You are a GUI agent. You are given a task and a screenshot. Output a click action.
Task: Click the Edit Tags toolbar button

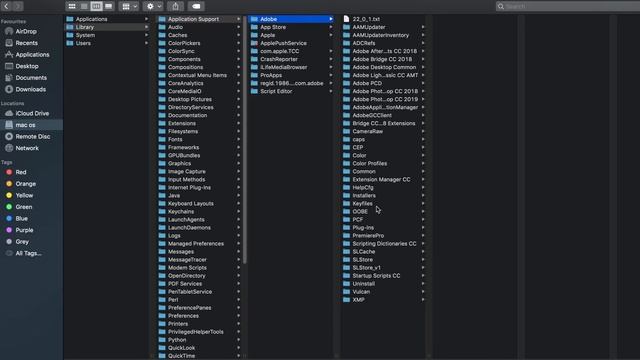point(196,6)
